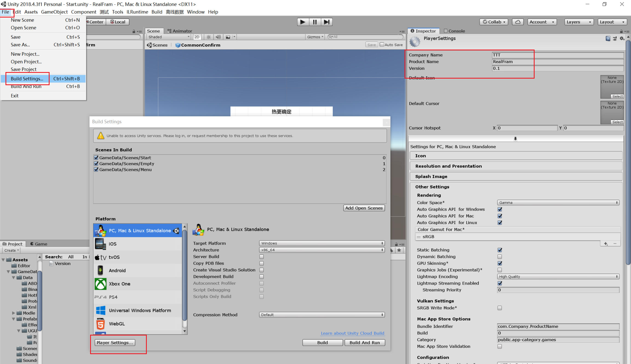
Task: Click Player Settings button
Action: coord(115,343)
